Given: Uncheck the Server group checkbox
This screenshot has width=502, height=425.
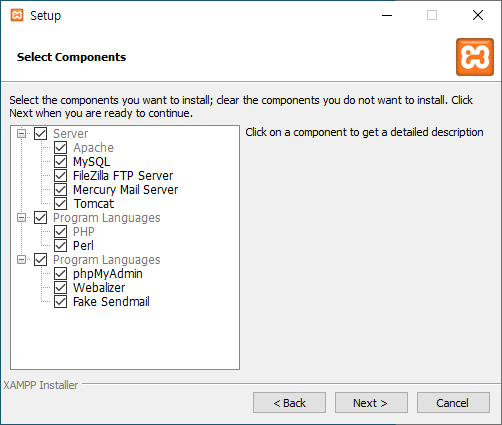Looking at the screenshot, I should coord(40,134).
